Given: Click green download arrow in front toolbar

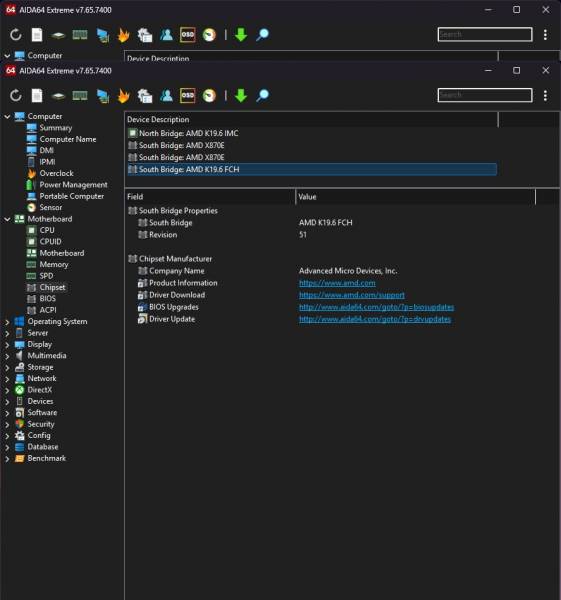Looking at the screenshot, I should [x=241, y=95].
